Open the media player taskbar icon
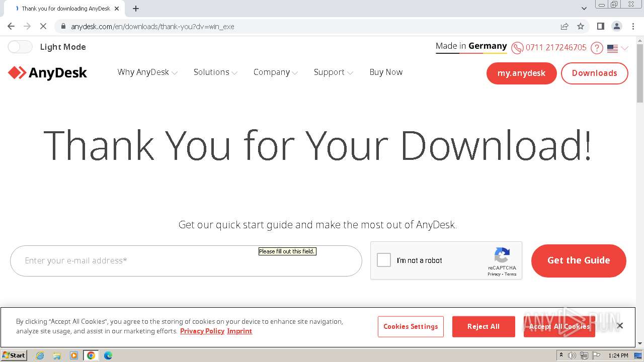 coord(74,355)
